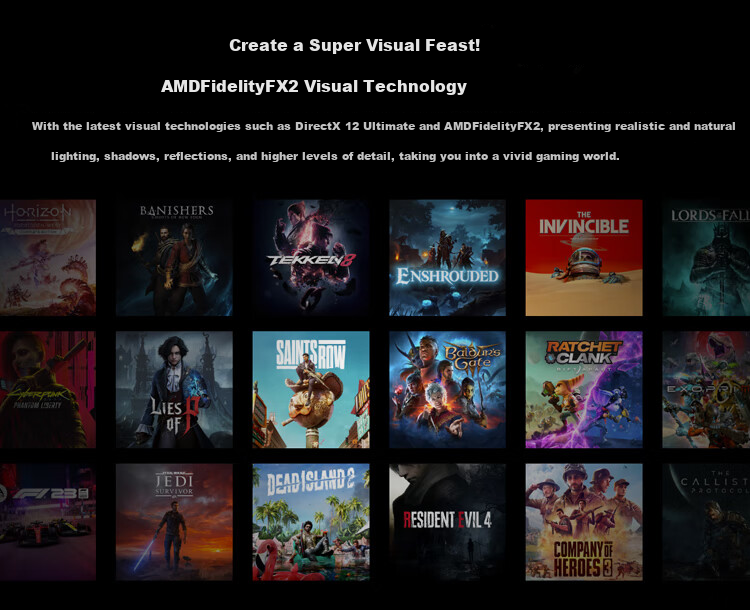Click the 'Create a Super Visual Feast!' heading
This screenshot has height=610, width=750.
(354, 45)
